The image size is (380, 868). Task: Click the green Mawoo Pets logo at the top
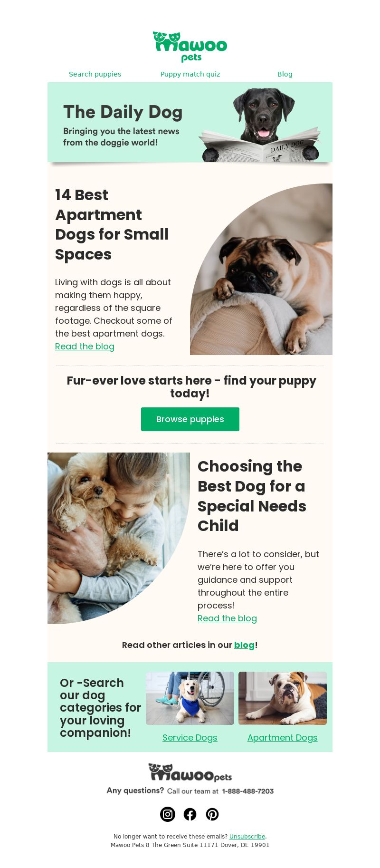coord(190,47)
